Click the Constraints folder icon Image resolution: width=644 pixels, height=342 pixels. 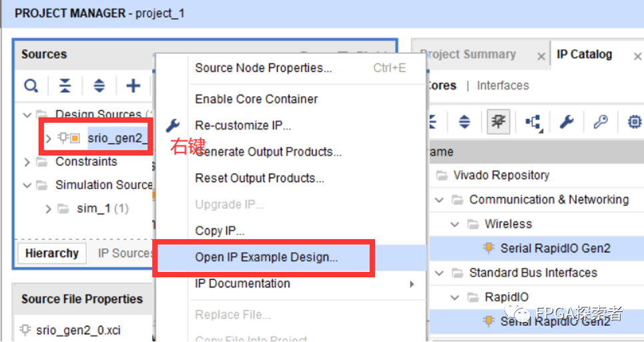[x=41, y=162]
